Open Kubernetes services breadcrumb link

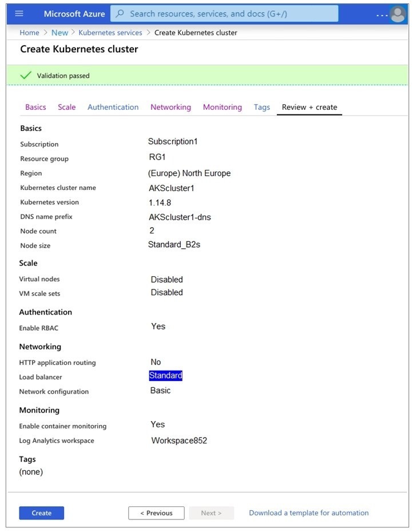(x=110, y=33)
